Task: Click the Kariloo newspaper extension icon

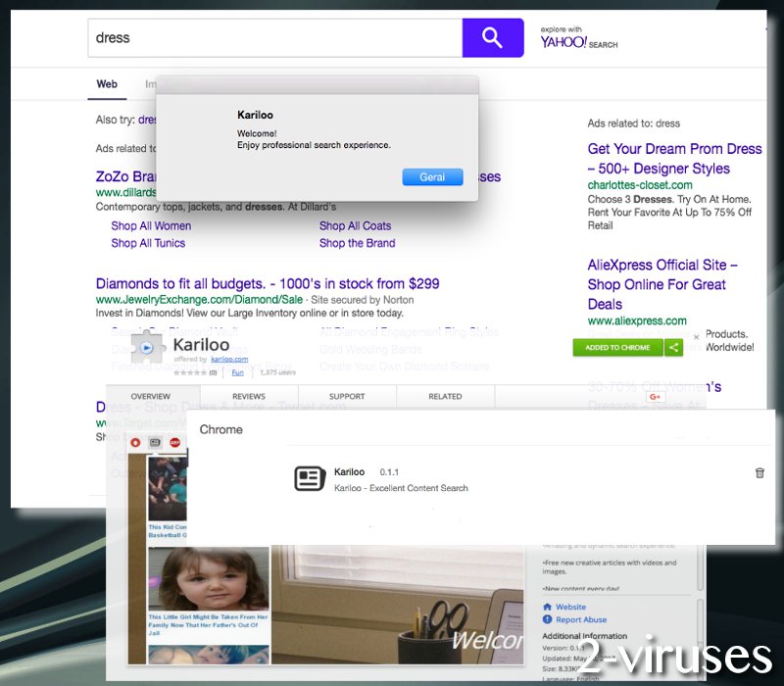Action: point(311,479)
